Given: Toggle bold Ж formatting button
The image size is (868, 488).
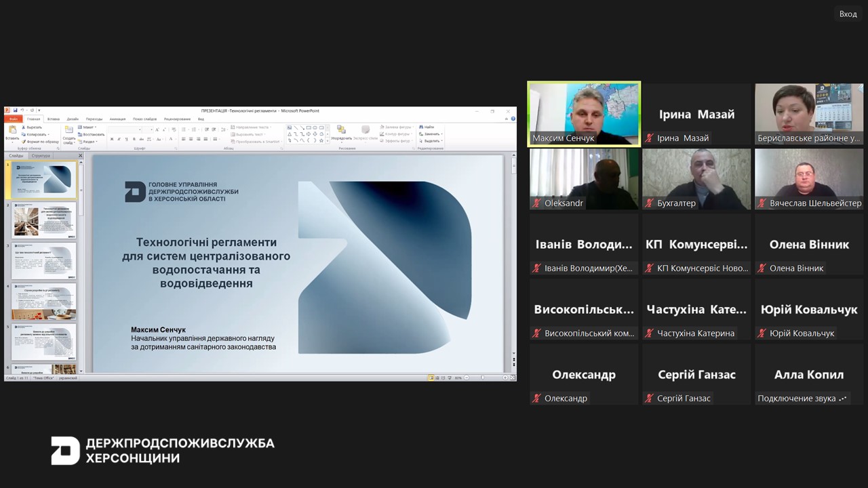Looking at the screenshot, I should click(x=111, y=139).
